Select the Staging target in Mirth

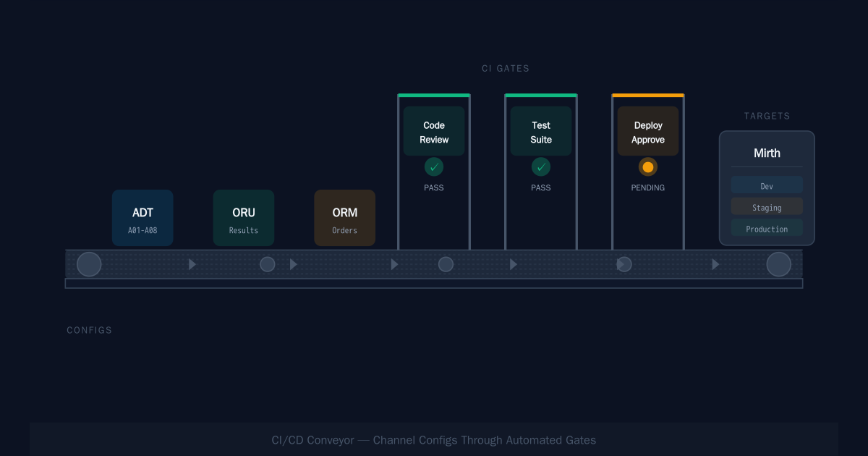(x=767, y=206)
